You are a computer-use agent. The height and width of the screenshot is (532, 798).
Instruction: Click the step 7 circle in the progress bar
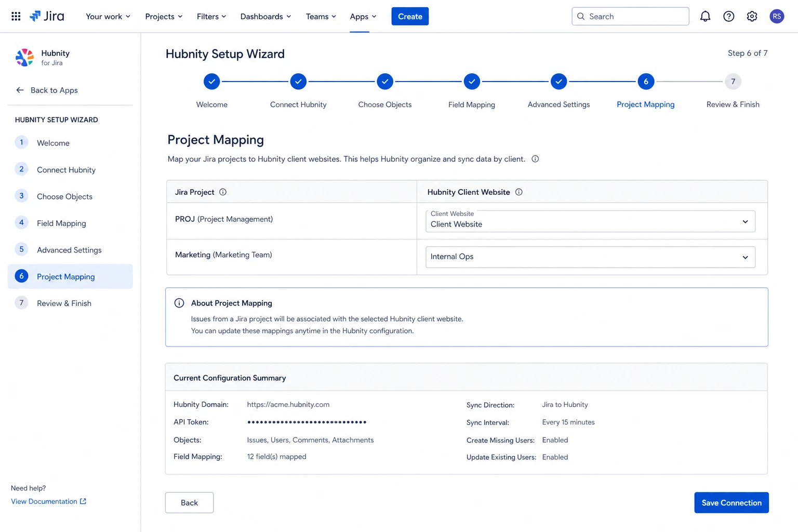(x=733, y=82)
